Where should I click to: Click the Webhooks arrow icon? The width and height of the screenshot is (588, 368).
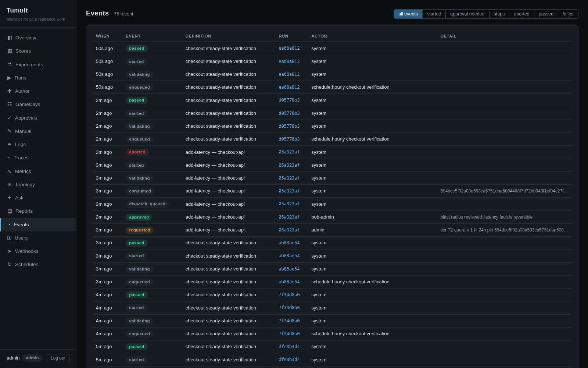click(x=10, y=251)
